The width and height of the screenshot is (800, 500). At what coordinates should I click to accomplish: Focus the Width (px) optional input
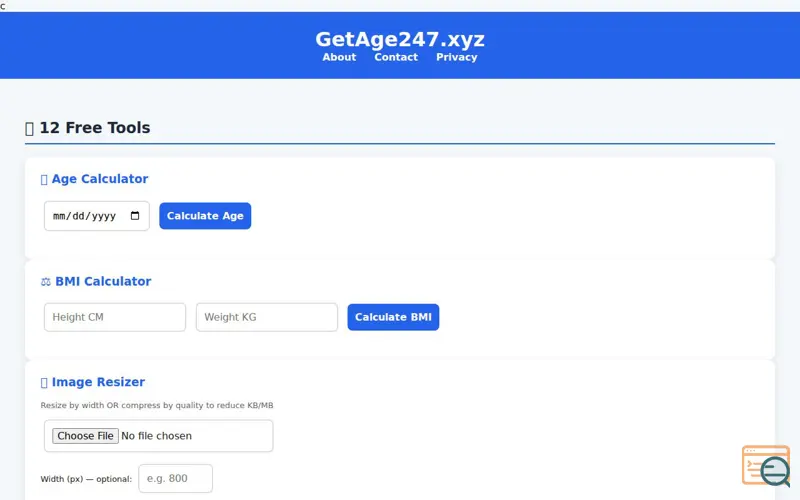[x=176, y=479]
